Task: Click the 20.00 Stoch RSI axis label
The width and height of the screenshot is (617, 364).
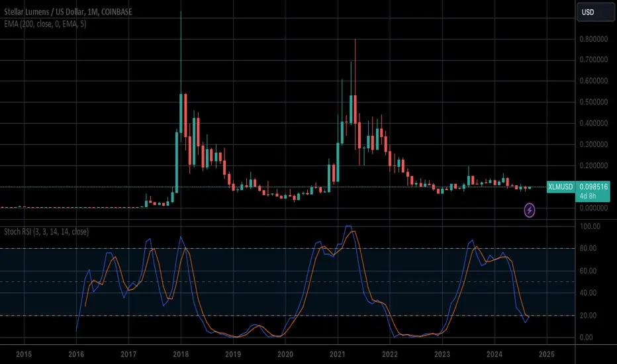Action: click(588, 315)
